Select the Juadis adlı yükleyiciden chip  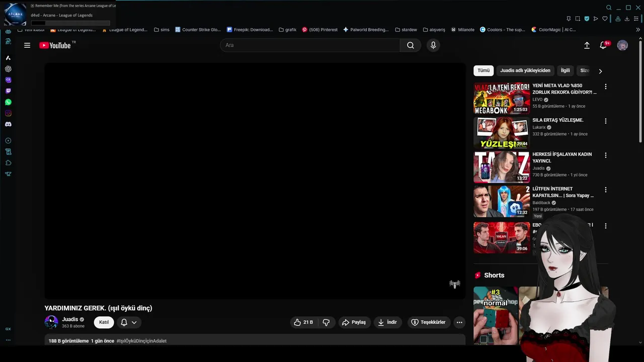tap(525, 71)
